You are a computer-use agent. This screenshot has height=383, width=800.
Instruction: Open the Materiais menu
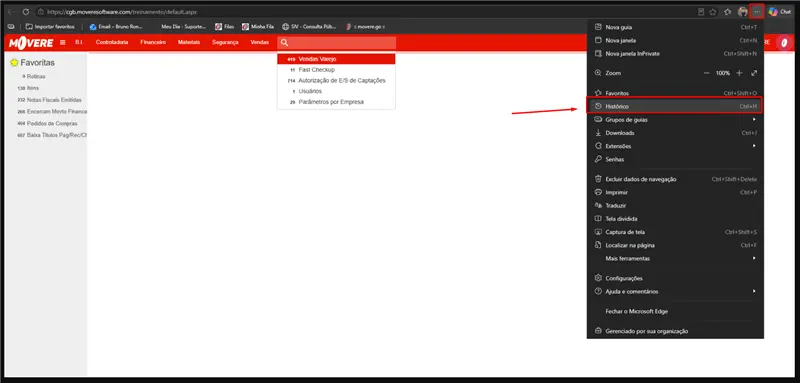click(x=189, y=42)
